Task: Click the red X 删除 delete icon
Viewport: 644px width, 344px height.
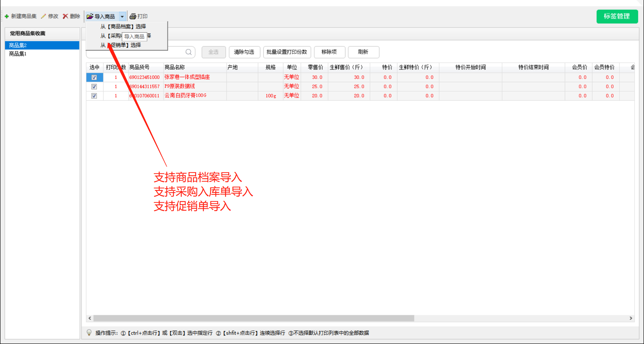Action: pyautogui.click(x=66, y=16)
